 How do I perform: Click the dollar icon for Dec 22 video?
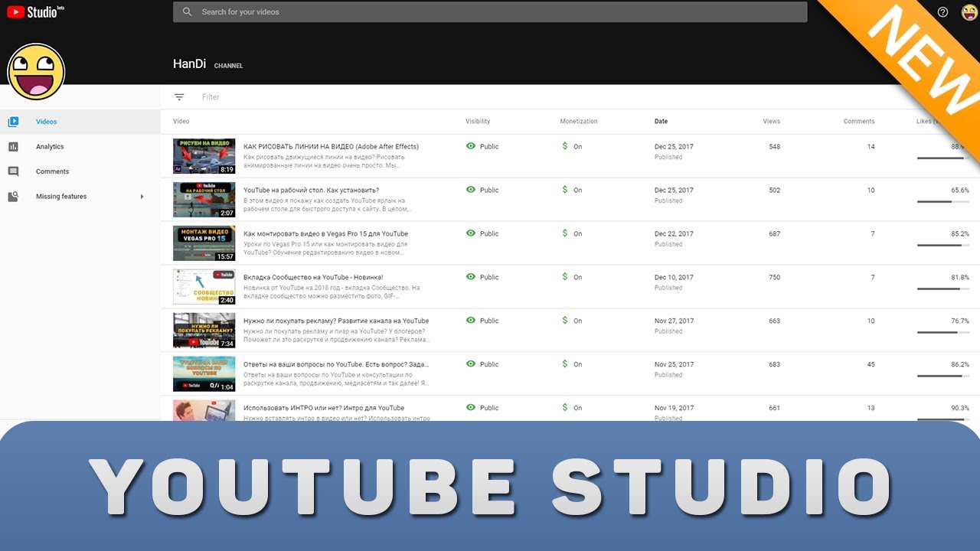pos(565,233)
